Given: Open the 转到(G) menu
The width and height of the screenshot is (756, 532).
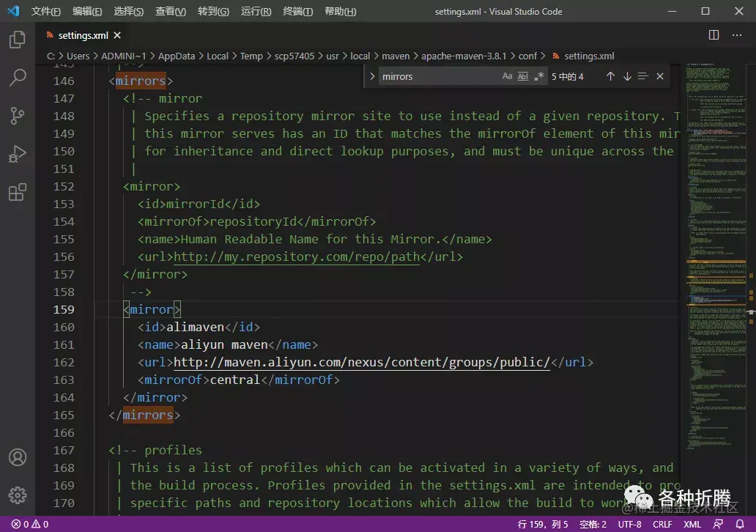Looking at the screenshot, I should click(x=214, y=11).
